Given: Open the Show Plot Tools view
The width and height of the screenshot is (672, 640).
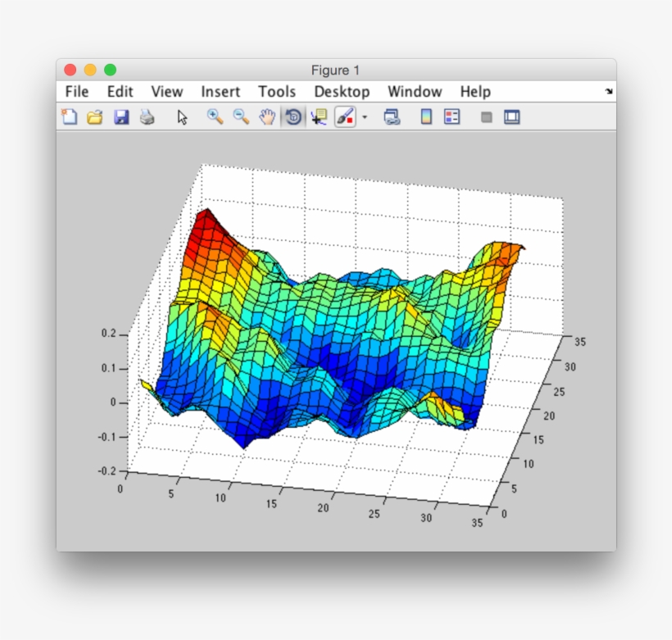Looking at the screenshot, I should pyautogui.click(x=511, y=117).
